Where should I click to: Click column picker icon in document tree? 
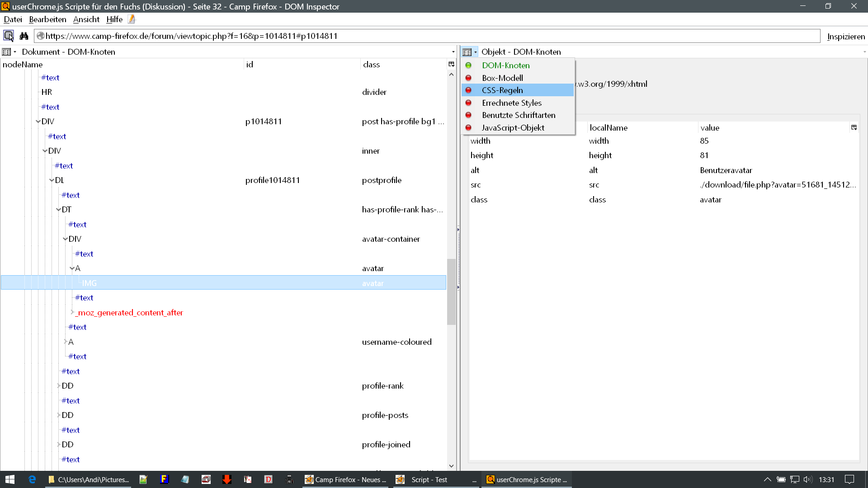tap(451, 64)
